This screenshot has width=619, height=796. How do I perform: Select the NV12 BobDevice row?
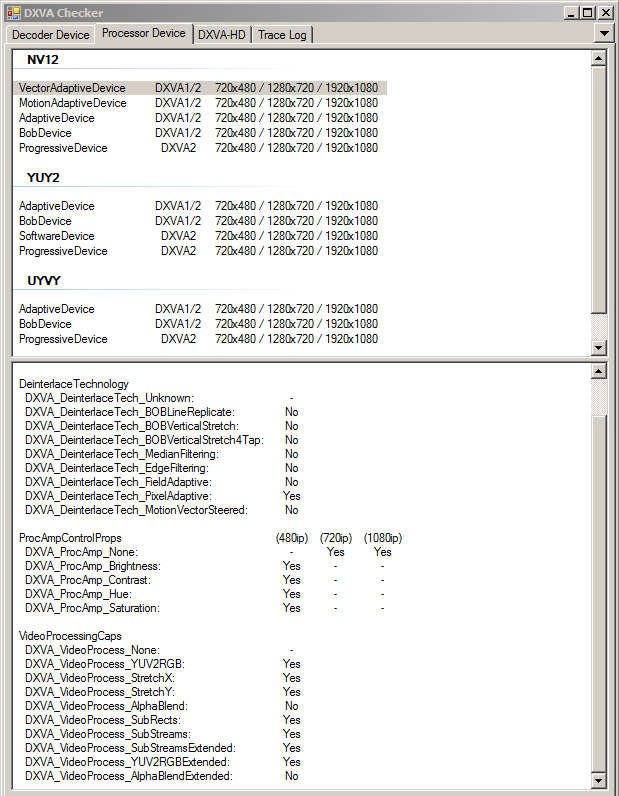click(x=200, y=133)
